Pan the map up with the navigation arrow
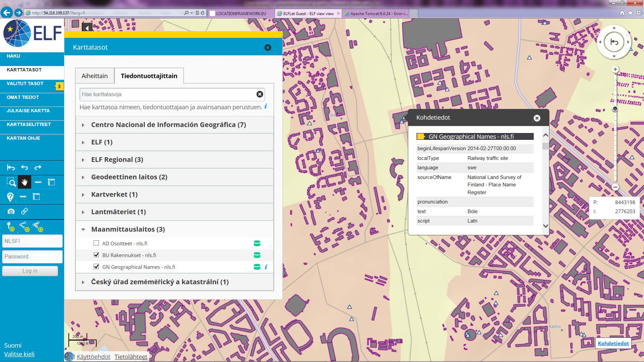 click(x=614, y=28)
